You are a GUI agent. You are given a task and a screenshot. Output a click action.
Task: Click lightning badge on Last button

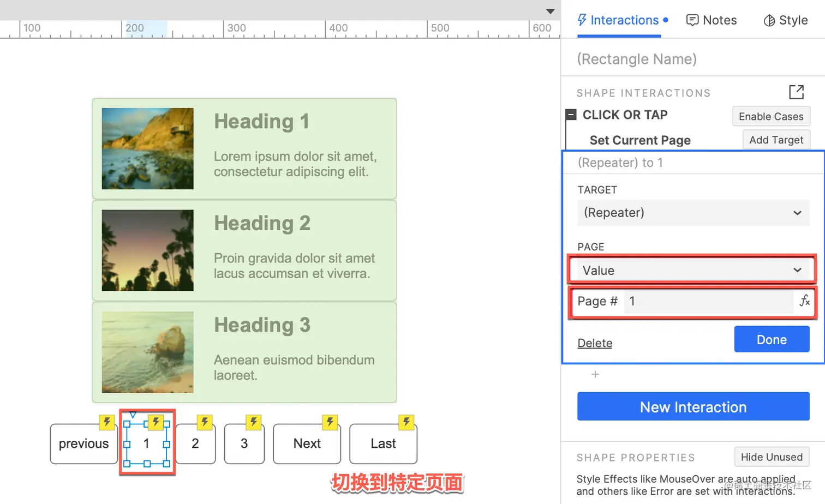tap(406, 422)
